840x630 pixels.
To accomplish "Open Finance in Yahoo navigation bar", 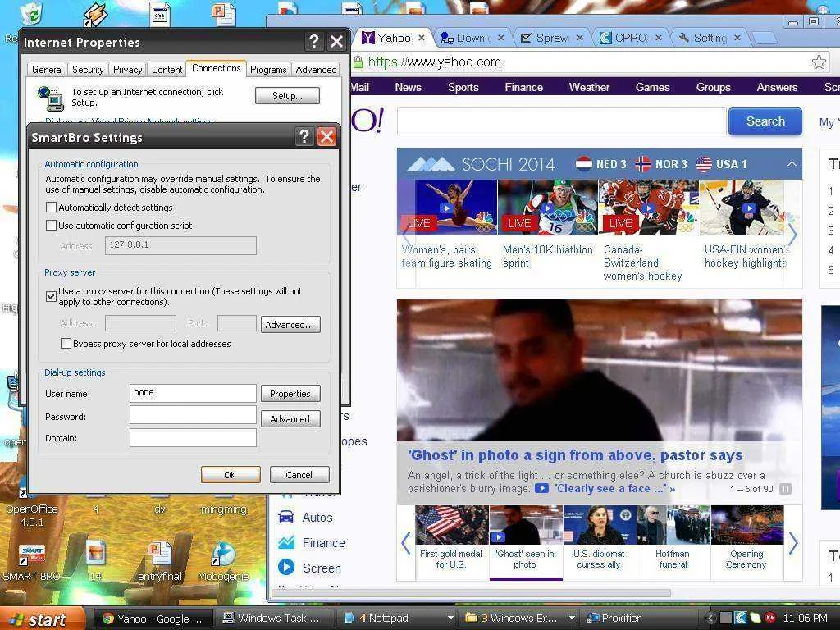I will 523,87.
